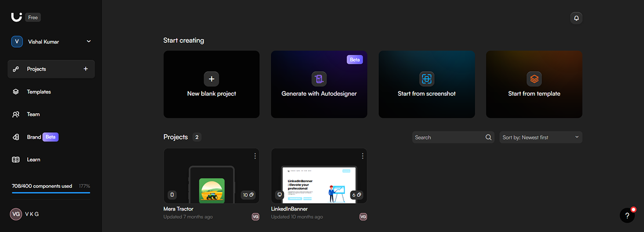Expand the Vishal Kumar workspace dropdown
Image resolution: width=644 pixels, height=232 pixels.
(89, 42)
